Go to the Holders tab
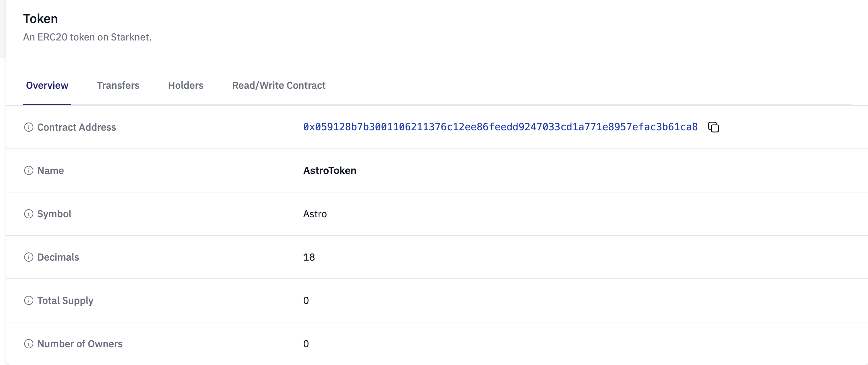 [186, 86]
